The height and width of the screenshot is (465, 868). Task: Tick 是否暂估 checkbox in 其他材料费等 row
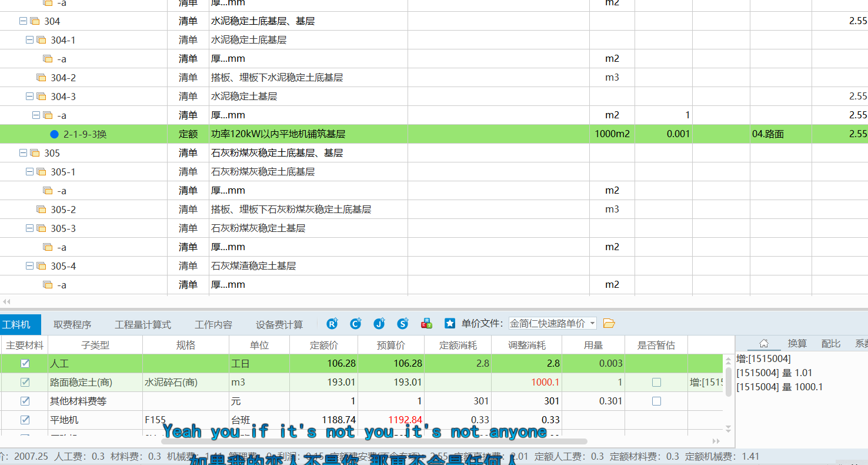pos(656,401)
